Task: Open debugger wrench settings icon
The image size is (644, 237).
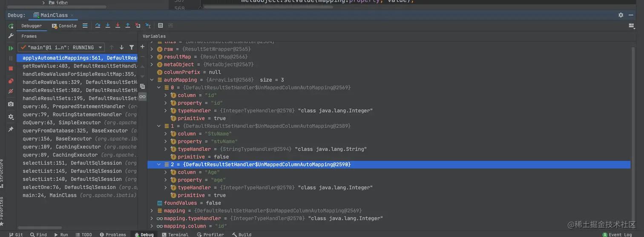Action: [x=11, y=36]
